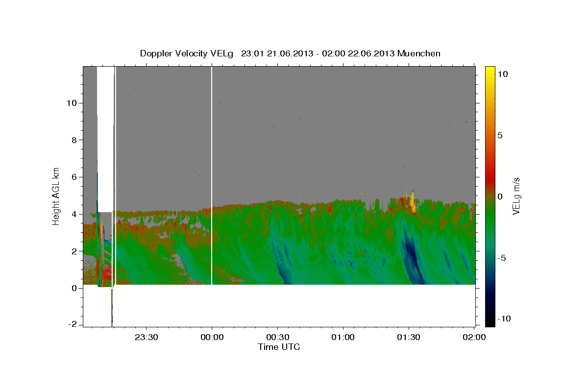Click the height axis label 4
588x392 pixels.
coord(74,214)
